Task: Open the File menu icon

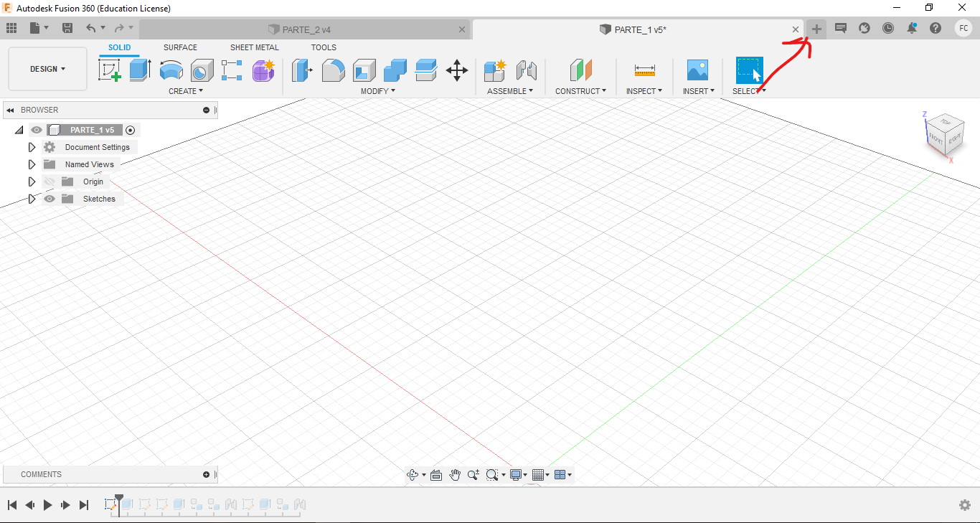Action: (35, 28)
